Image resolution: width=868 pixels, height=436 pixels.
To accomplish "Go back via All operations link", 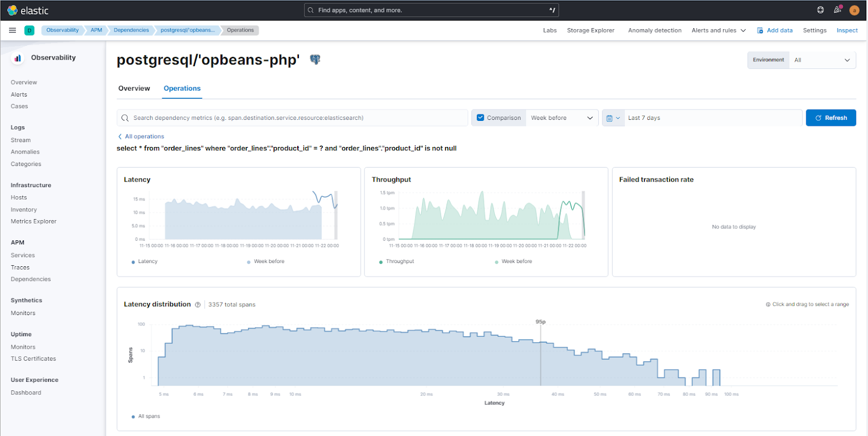I will (x=144, y=137).
